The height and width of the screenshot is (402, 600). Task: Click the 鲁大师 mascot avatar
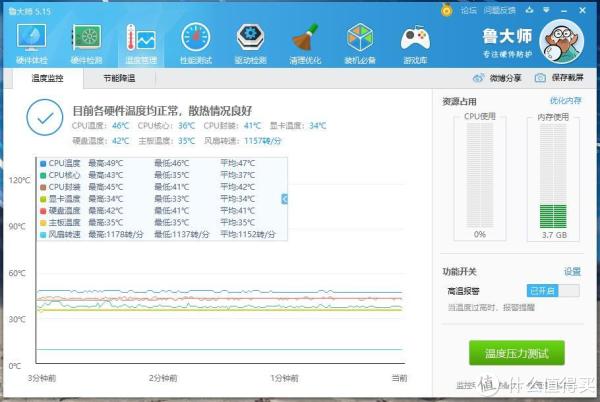coord(561,41)
